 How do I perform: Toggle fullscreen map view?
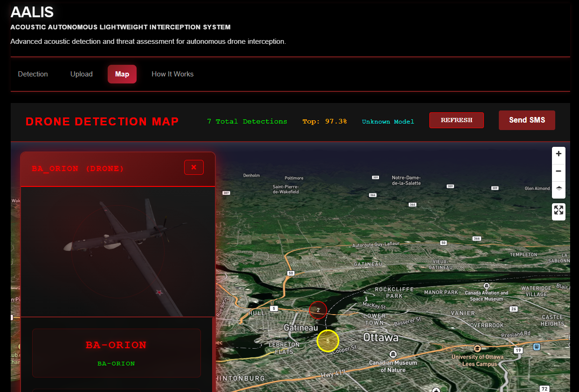[558, 210]
